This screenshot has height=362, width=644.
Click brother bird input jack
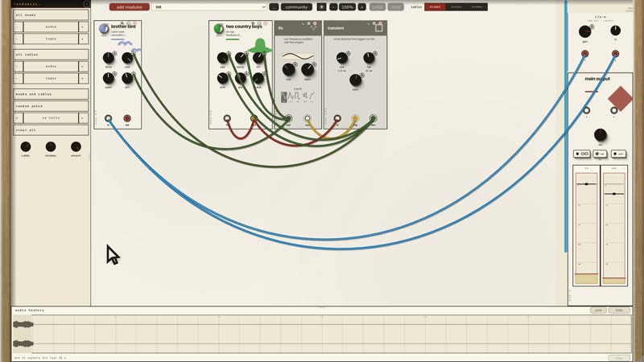[108, 118]
